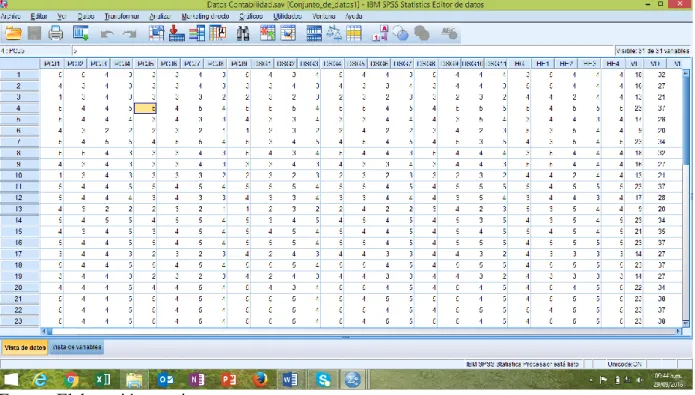Click the Unicode:ON status bar entry
The height and width of the screenshot is (395, 695).
[625, 364]
